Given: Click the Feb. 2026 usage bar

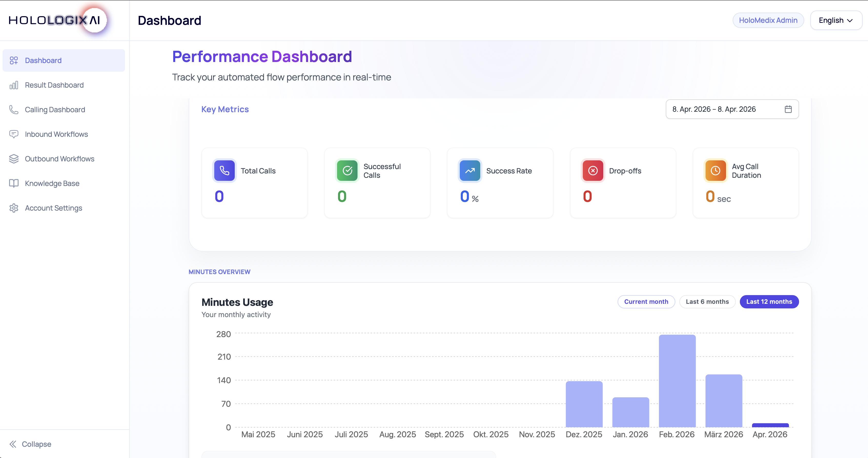Looking at the screenshot, I should pos(677,381).
